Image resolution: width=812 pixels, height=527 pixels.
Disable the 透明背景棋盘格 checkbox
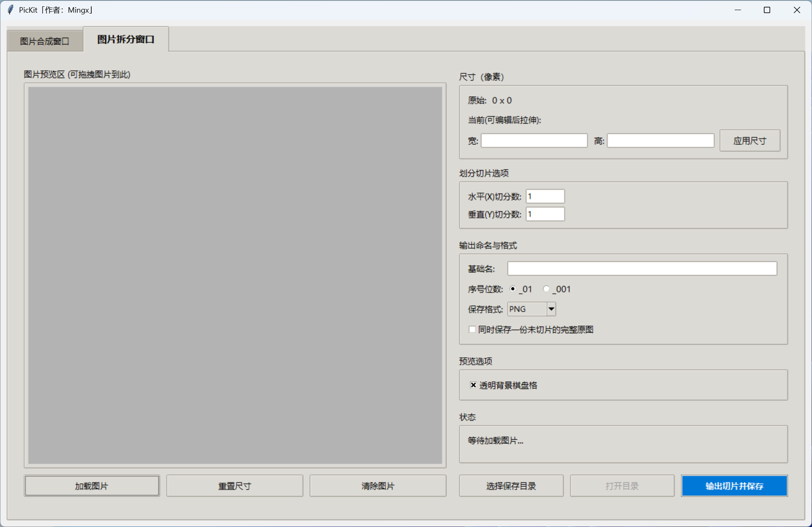473,385
